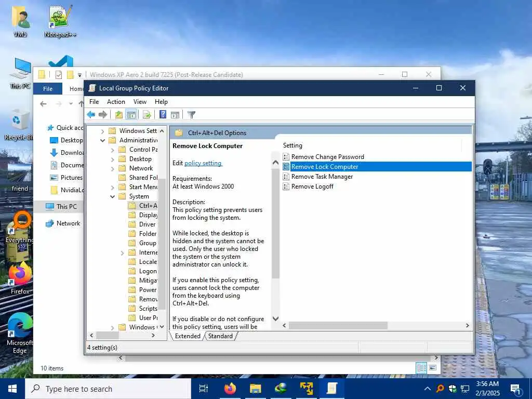Click right arrow of settings list scrollbar
Viewport: 532px width, 399px height.
tap(467, 325)
